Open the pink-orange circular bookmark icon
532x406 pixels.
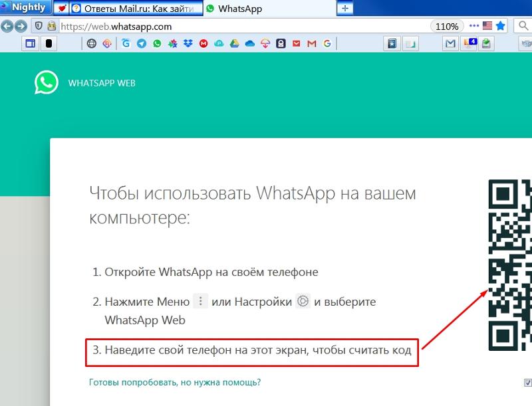tap(107, 43)
